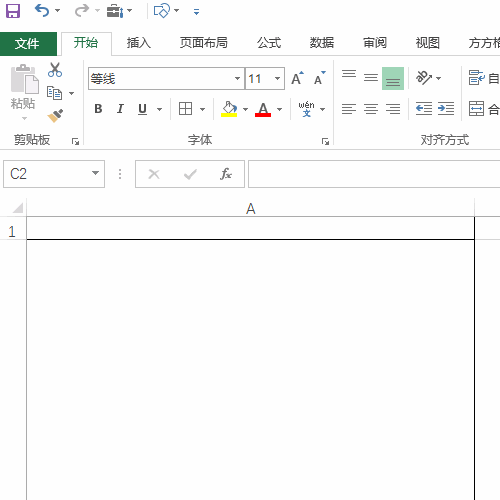Increase the indent
This screenshot has height=500, width=500.
[446, 109]
